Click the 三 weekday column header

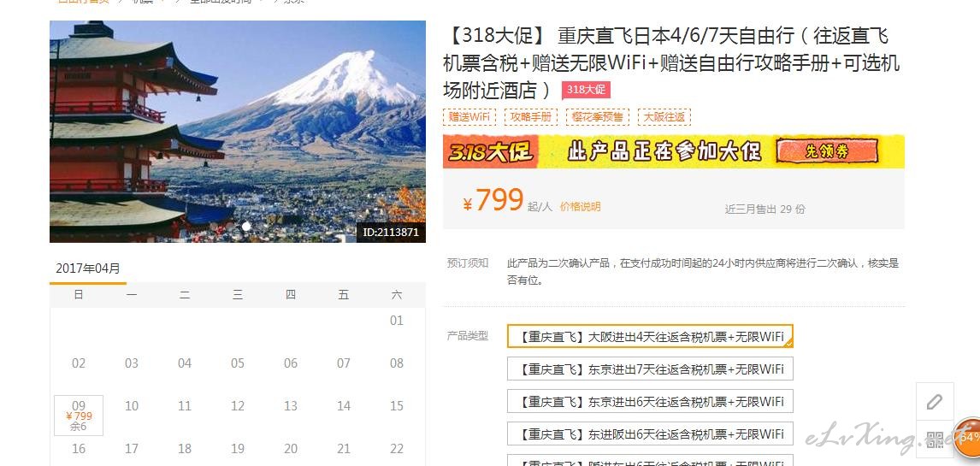coord(238,295)
